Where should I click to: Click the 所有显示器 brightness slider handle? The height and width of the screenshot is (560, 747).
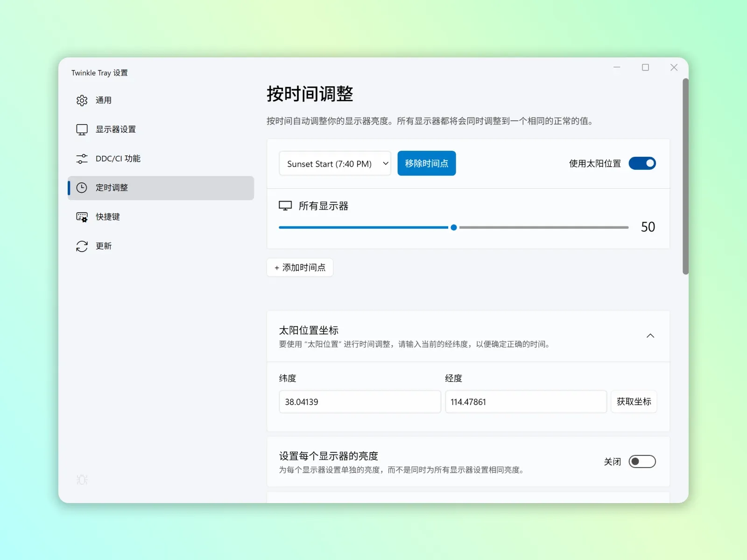[453, 227]
